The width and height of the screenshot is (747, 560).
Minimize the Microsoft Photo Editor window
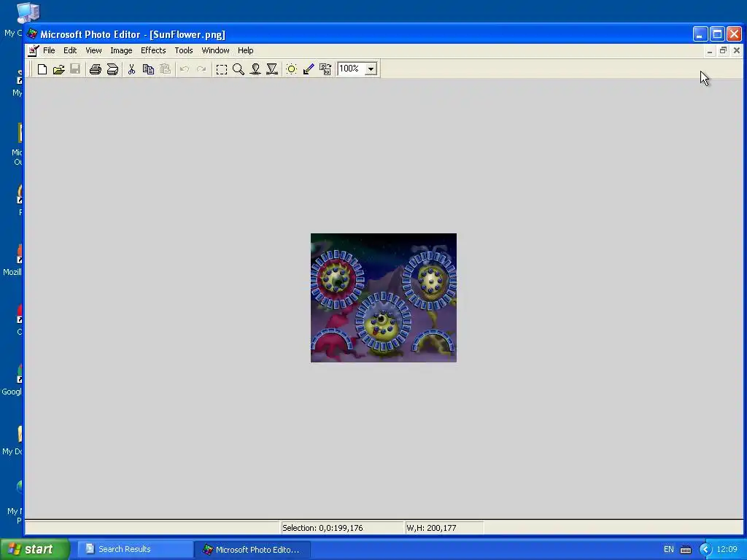pyautogui.click(x=700, y=34)
